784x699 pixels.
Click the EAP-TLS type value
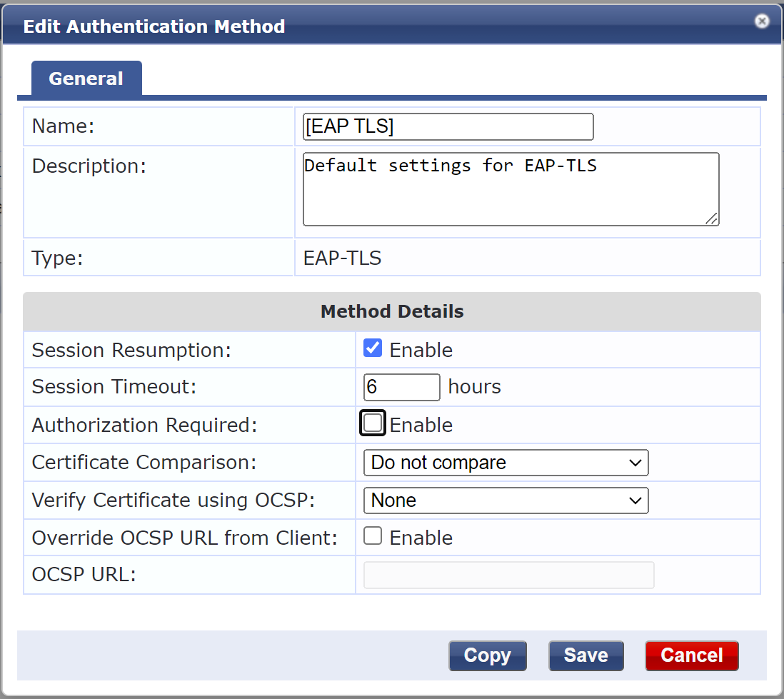tap(343, 258)
